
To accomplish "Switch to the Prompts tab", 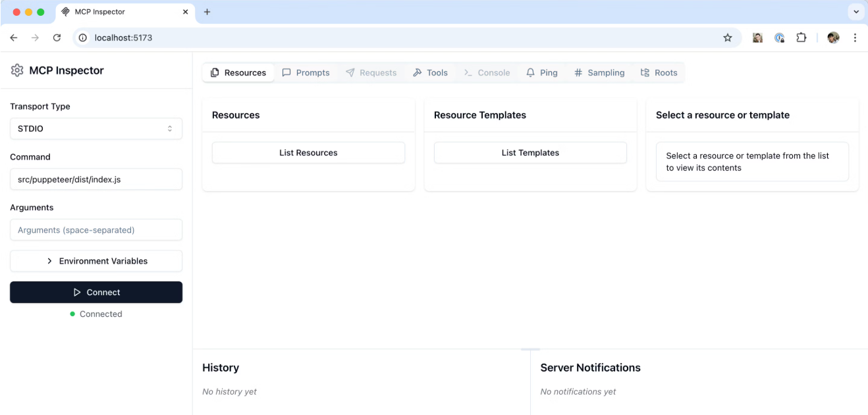I will 306,72.
